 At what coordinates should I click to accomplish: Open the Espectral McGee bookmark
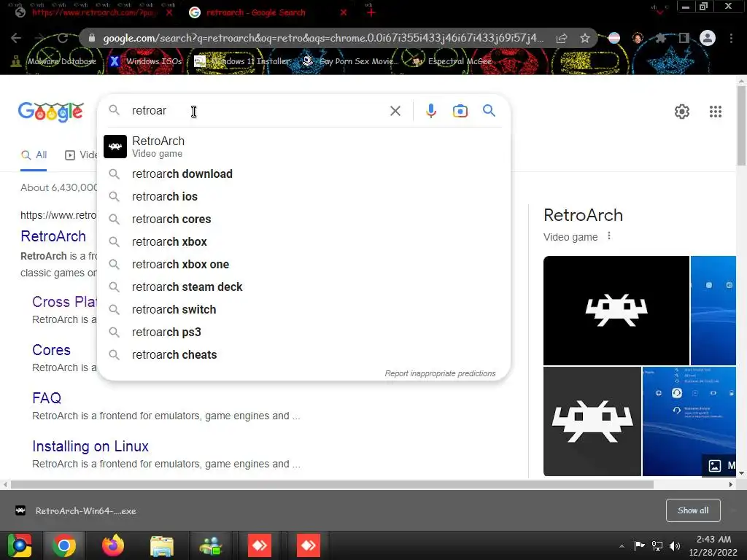pos(452,61)
